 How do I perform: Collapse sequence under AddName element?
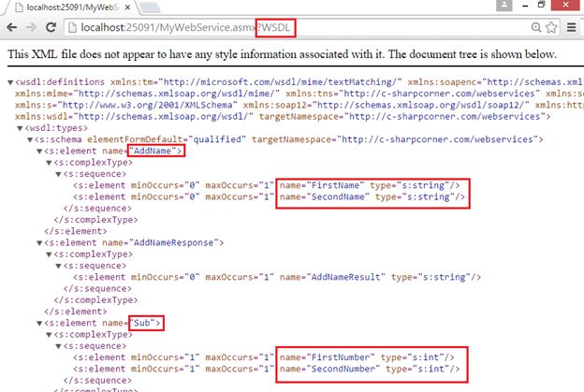58,174
